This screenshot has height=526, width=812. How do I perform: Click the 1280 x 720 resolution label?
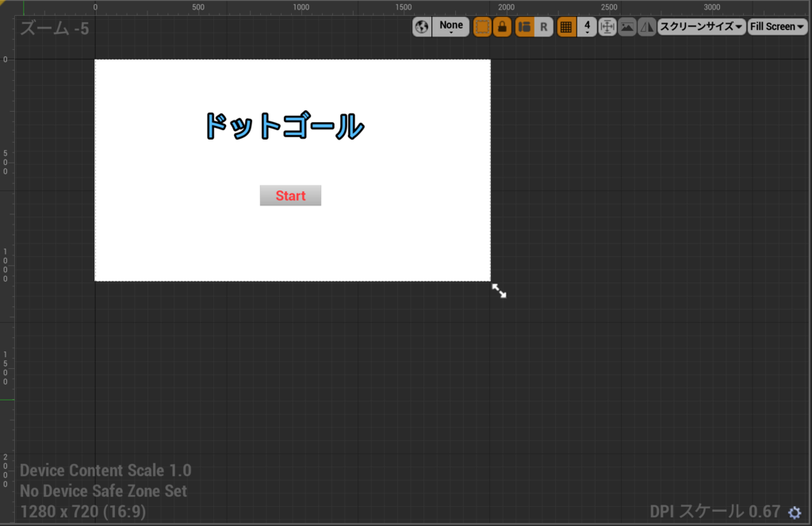coord(82,512)
